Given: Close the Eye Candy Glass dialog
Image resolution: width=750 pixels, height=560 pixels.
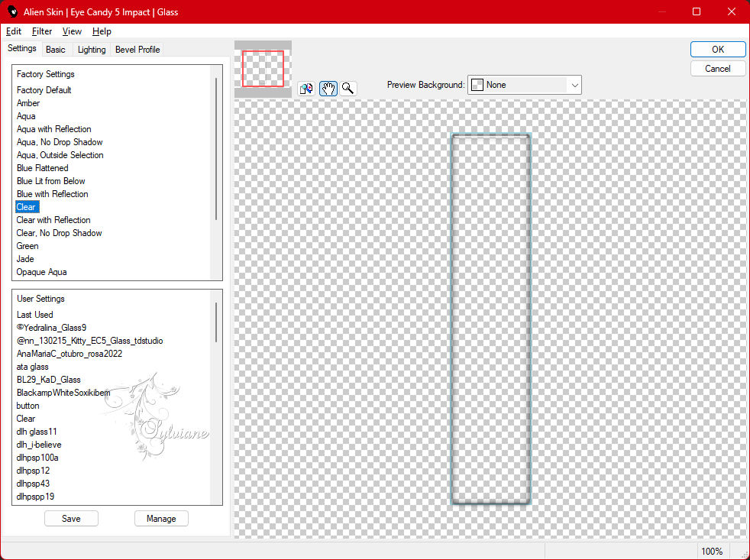Looking at the screenshot, I should coord(732,11).
